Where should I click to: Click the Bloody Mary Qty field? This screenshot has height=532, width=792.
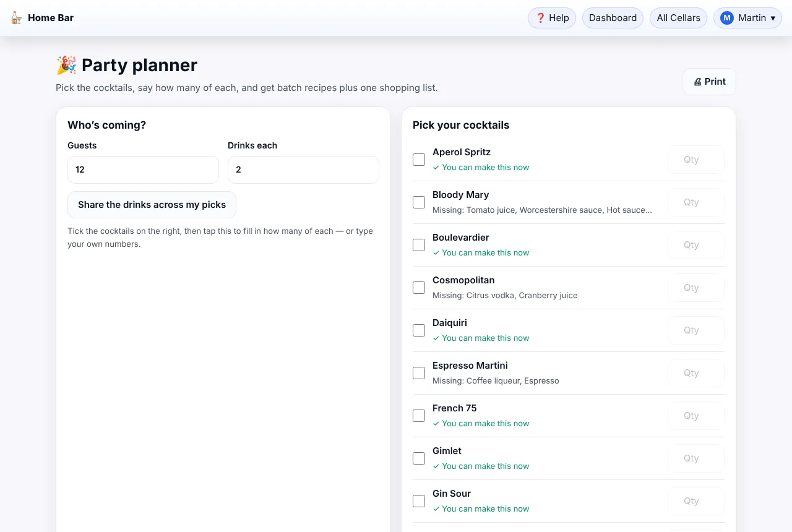tap(696, 202)
